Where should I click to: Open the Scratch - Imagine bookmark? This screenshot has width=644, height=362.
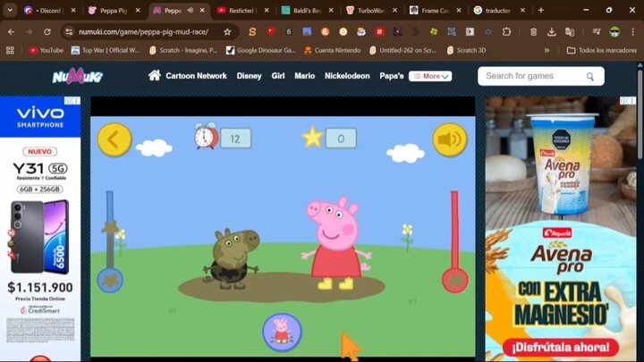point(183,50)
